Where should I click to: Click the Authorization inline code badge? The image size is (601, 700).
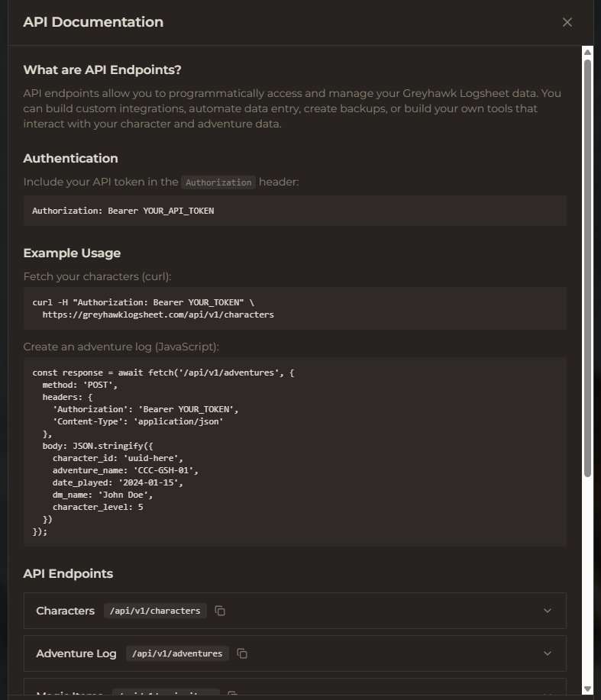[218, 182]
